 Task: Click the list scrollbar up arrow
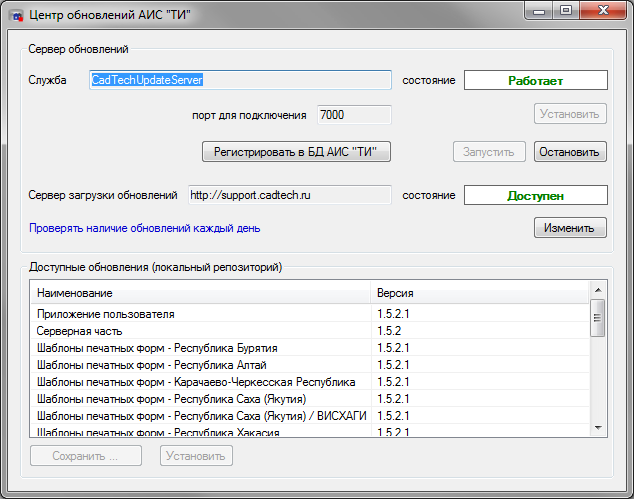tap(597, 292)
